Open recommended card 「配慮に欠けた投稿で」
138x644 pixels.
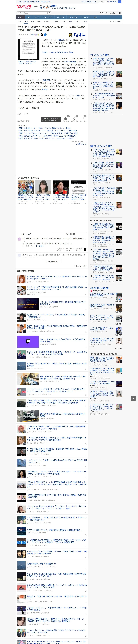(x=43, y=192)
